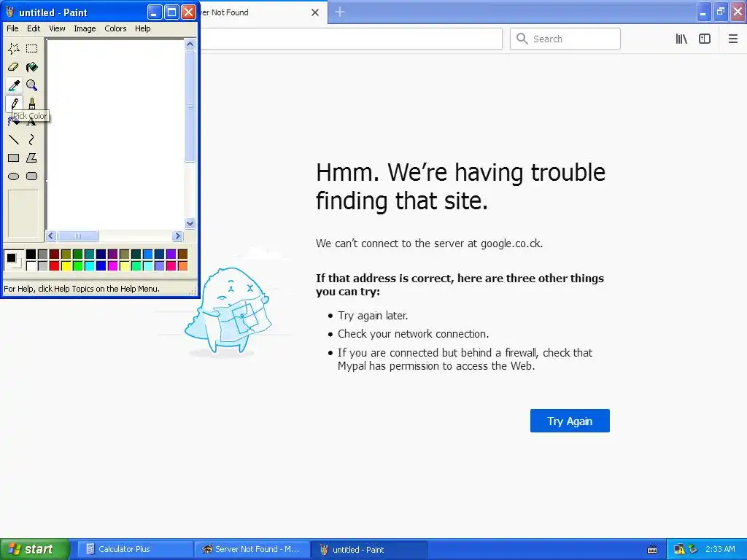Open the browser hamburger menu

tap(733, 39)
